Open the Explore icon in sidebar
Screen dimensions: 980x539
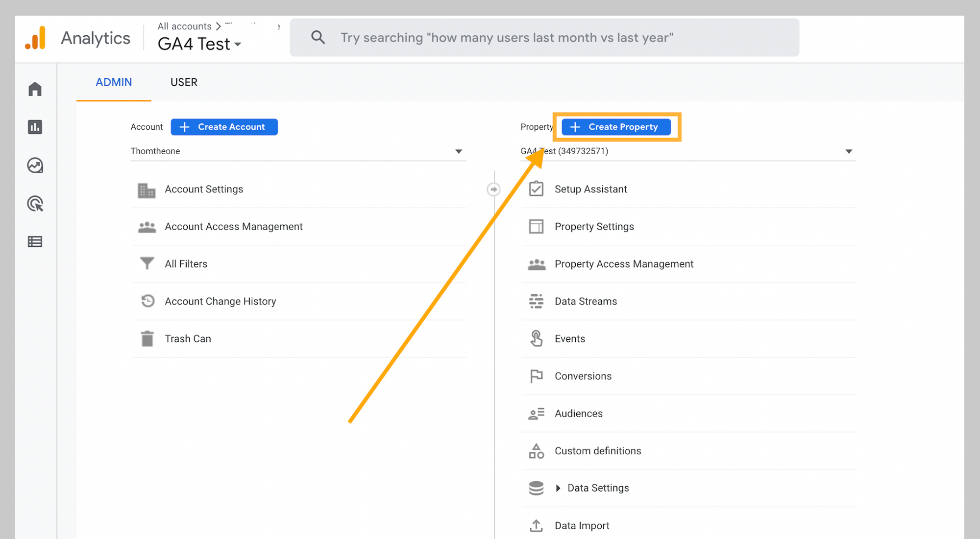(35, 165)
